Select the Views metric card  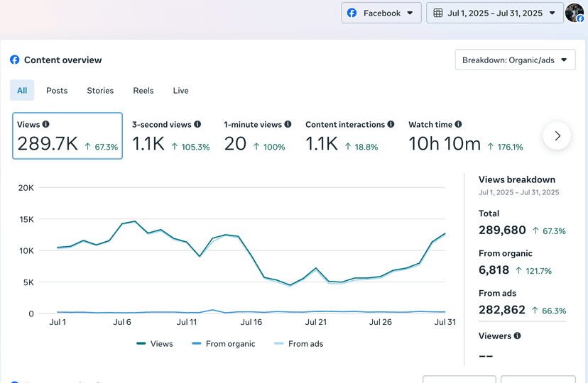coord(67,135)
